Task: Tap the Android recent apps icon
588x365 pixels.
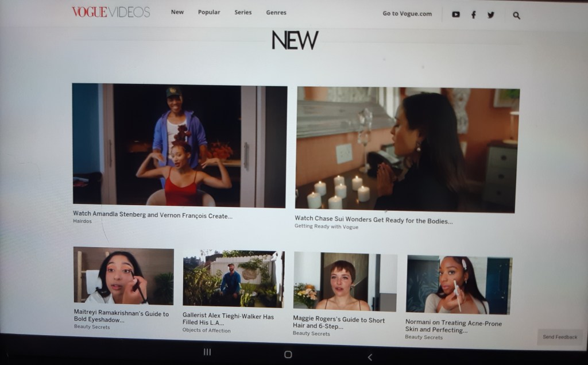Action: point(207,352)
